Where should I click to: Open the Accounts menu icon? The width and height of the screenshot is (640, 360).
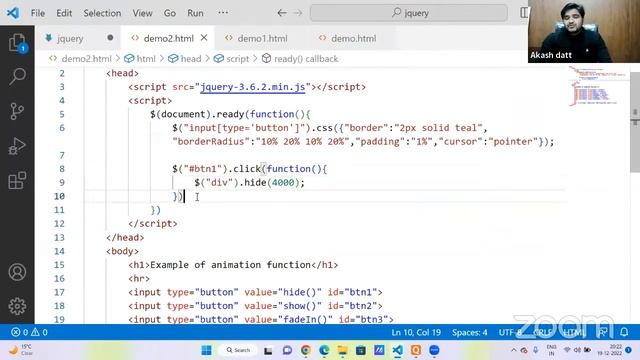[x=17, y=272]
